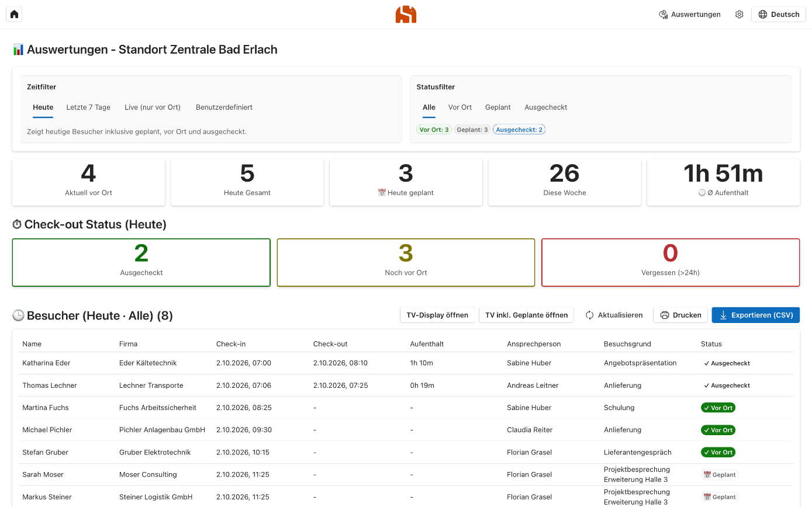Screen dimensions: 812x507
Task: Click the Heute Gesamt stat card
Action: (x=247, y=182)
